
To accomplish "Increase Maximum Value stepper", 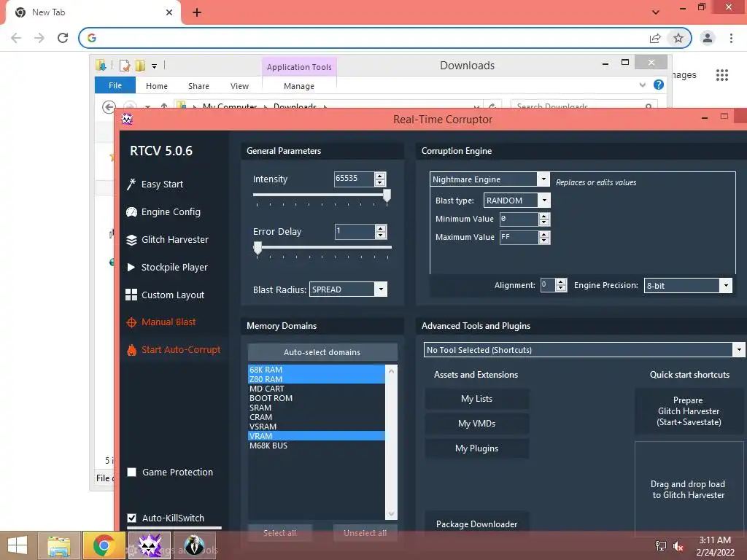I will tap(544, 234).
